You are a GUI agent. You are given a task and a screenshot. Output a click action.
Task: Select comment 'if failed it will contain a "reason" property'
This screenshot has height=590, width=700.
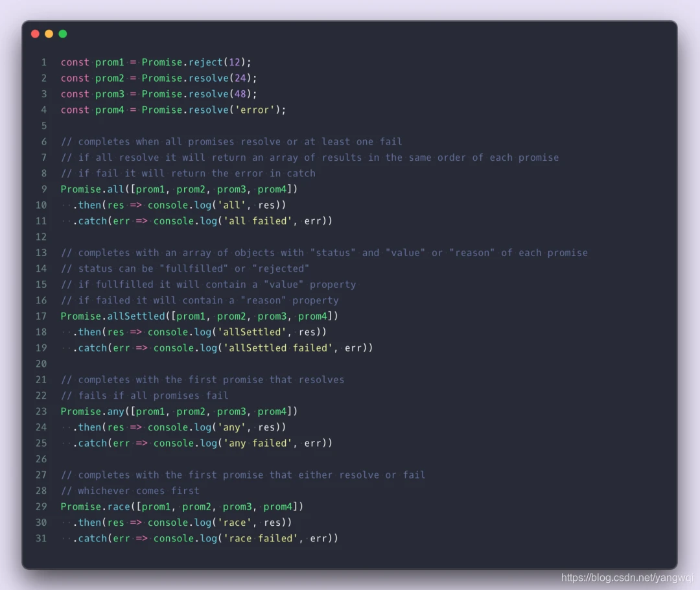click(x=200, y=300)
